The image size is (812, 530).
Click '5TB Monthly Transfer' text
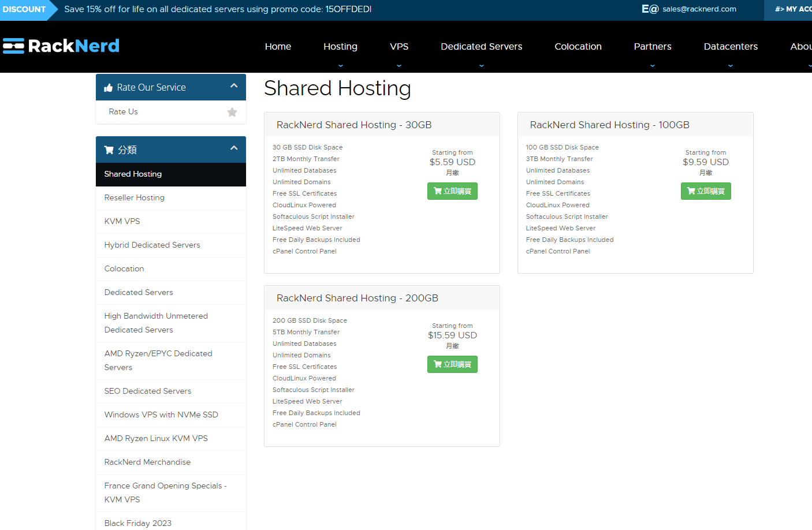point(306,333)
